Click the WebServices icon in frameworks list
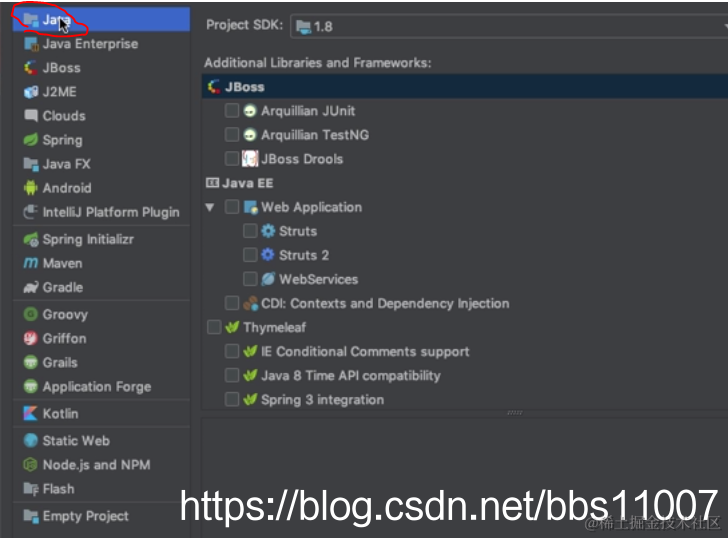The height and width of the screenshot is (538, 728). (268, 279)
